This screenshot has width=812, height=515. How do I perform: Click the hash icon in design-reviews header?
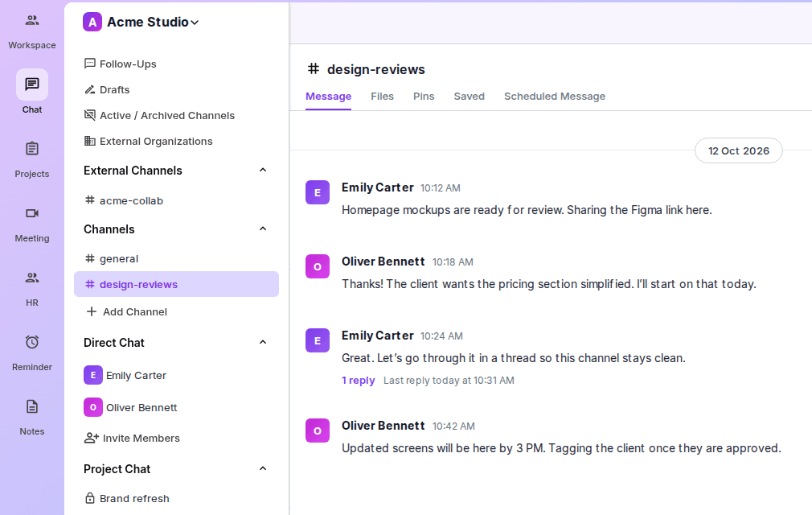point(314,68)
